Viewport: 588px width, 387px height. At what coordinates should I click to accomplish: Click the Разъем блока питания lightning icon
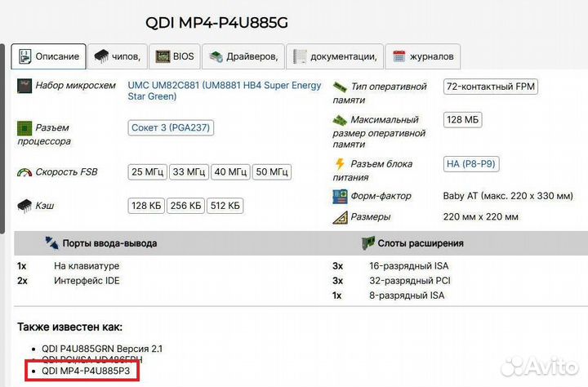340,164
